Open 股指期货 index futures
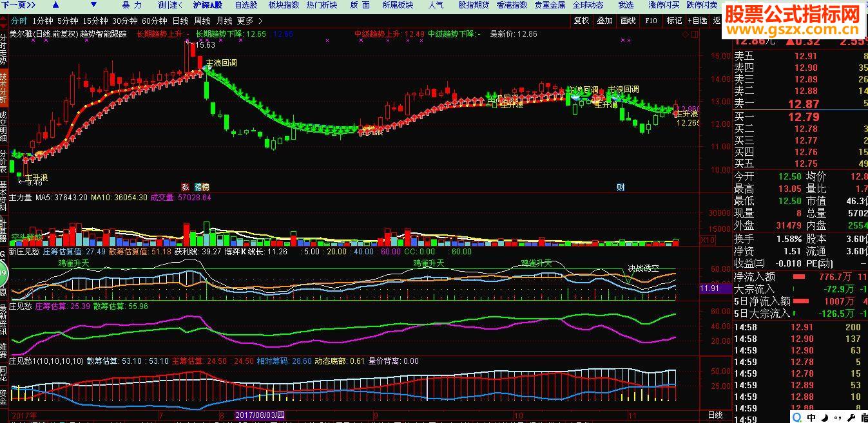 point(474,5)
